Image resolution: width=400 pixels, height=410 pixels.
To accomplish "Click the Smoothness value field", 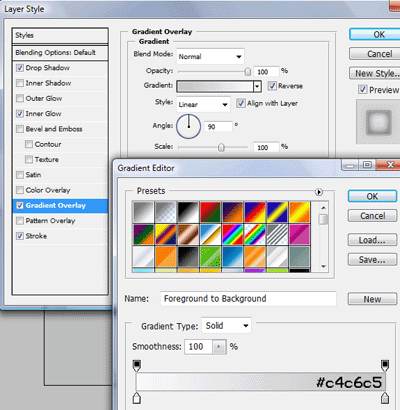I will (x=199, y=347).
